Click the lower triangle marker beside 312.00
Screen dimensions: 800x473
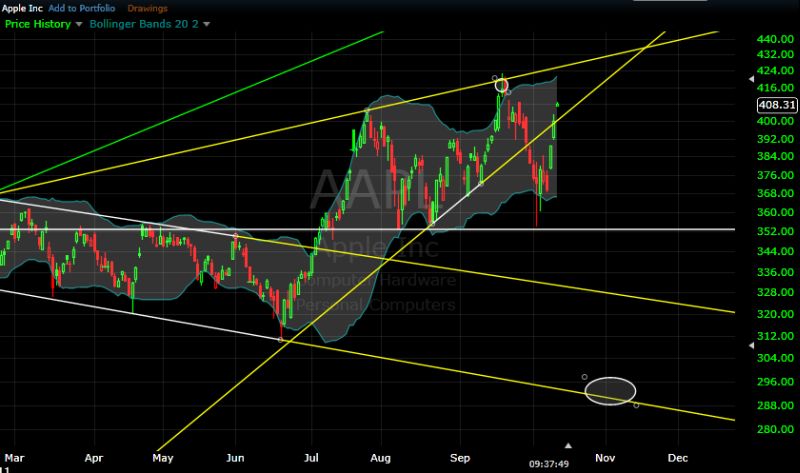tap(751, 345)
